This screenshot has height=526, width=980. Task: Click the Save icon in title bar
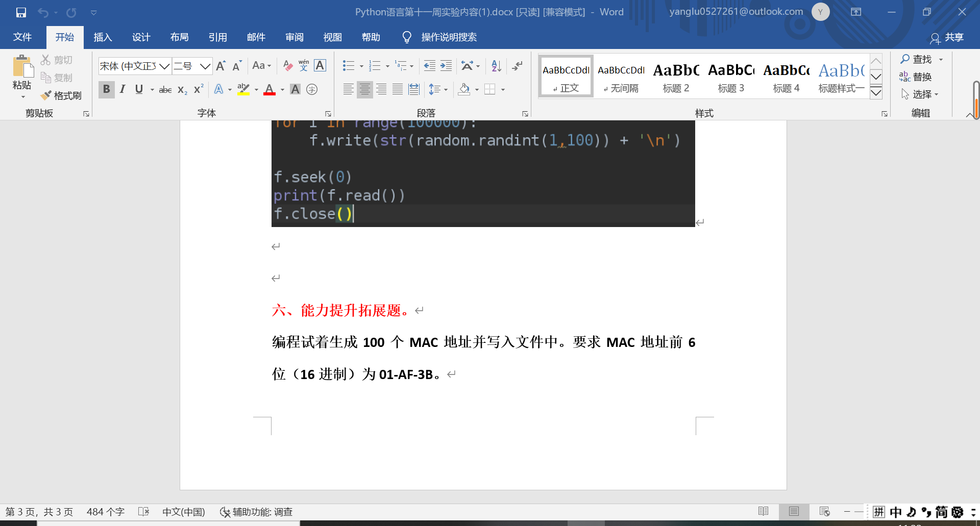coord(21,12)
